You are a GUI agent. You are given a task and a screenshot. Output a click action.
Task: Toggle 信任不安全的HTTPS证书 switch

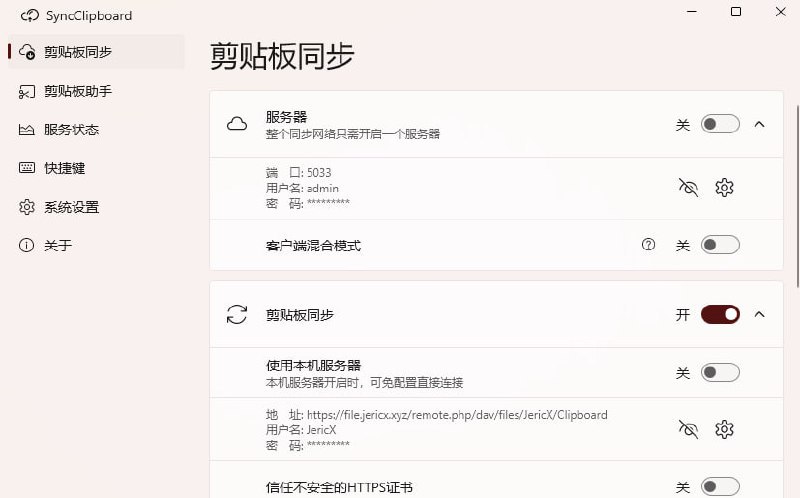click(x=720, y=487)
